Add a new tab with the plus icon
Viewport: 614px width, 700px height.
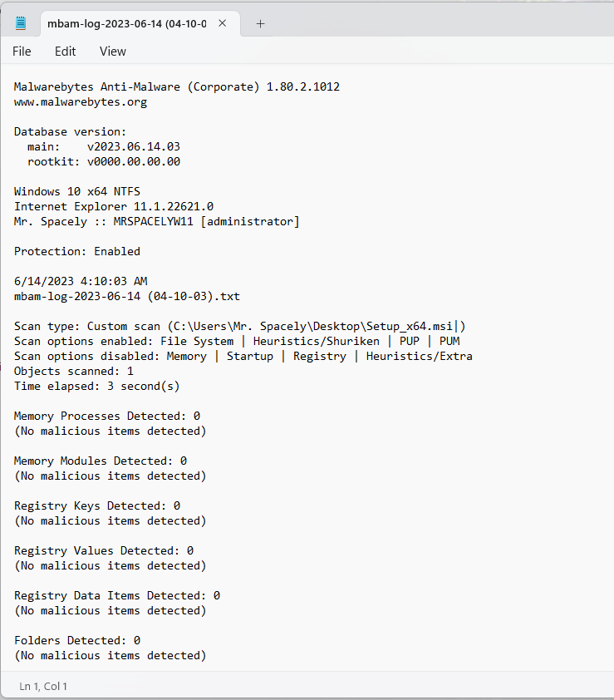point(261,23)
